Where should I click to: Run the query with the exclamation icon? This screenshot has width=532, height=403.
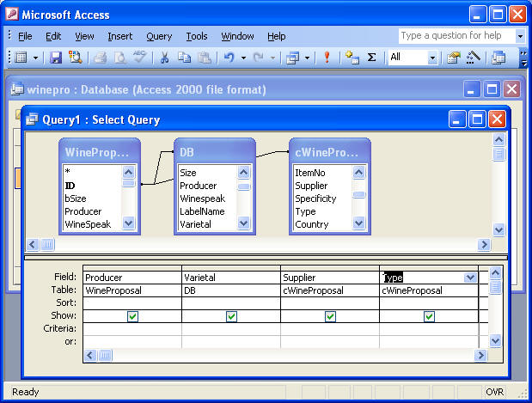(327, 58)
